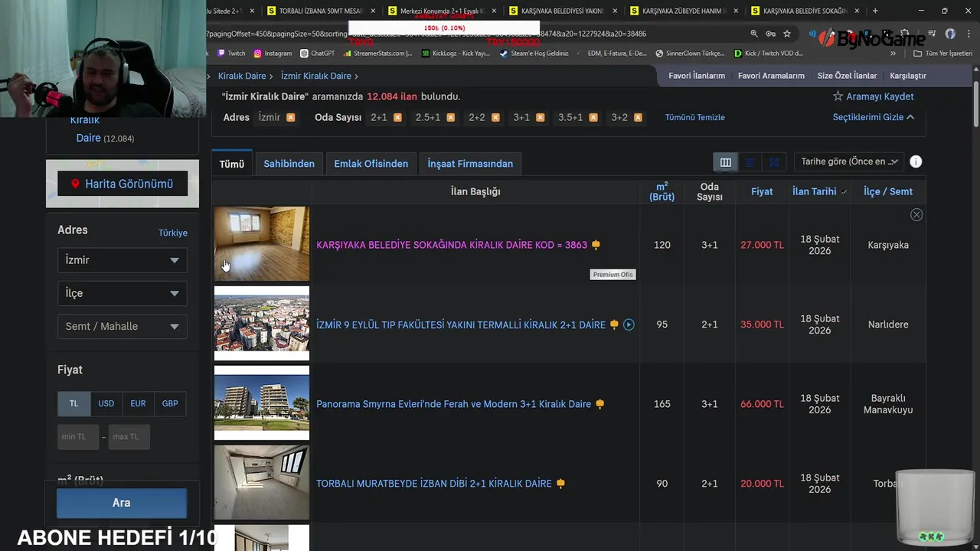Show more bookmarks with the chevron
Image resolution: width=980 pixels, height=551 pixels.
point(893,54)
